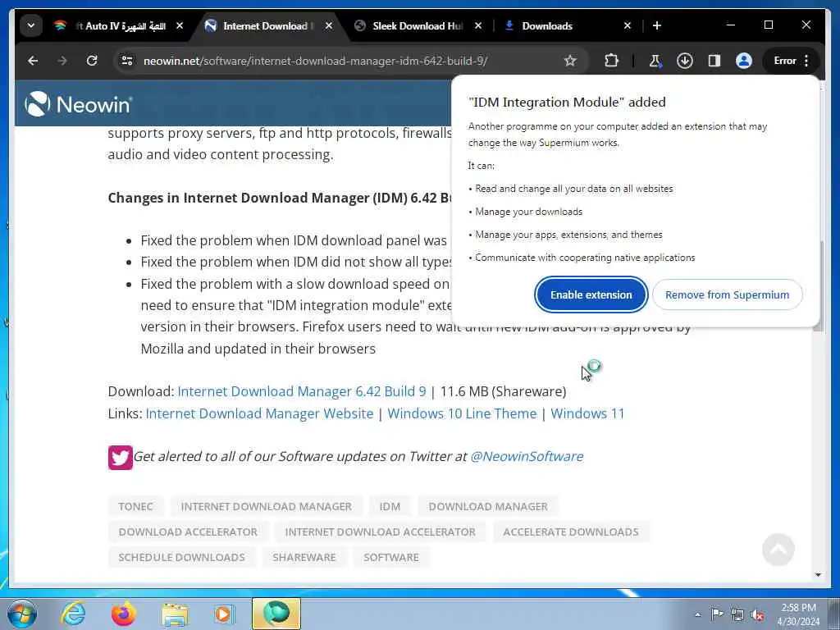
Task: Reload the Neowin page
Action: pos(92,61)
